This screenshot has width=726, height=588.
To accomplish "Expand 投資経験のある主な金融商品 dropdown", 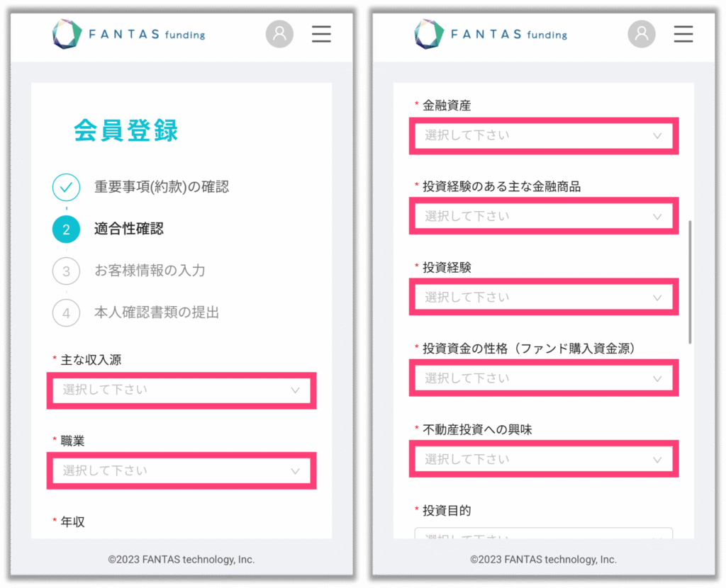I will pyautogui.click(x=544, y=216).
